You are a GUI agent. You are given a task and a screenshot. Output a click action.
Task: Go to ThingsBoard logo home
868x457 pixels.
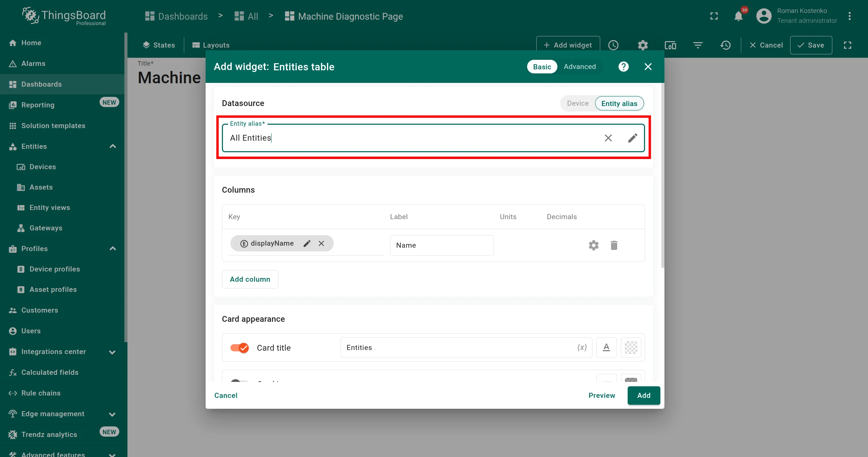point(64,16)
